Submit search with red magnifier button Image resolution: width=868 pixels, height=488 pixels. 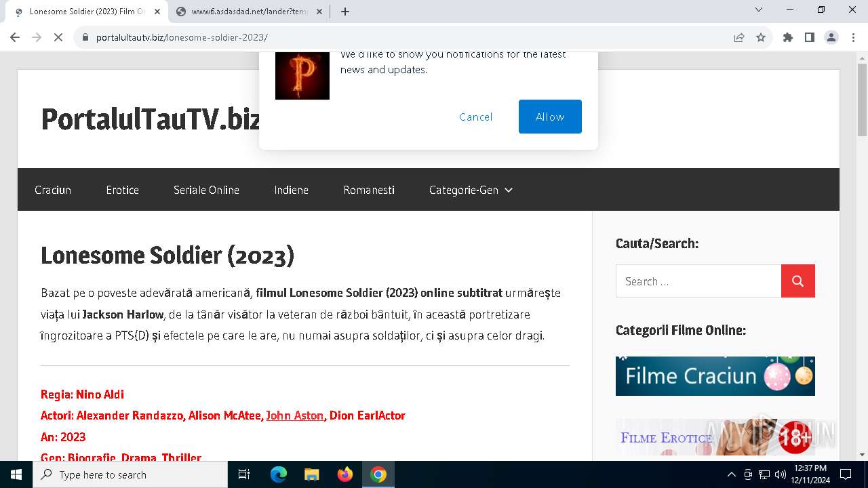(798, 281)
